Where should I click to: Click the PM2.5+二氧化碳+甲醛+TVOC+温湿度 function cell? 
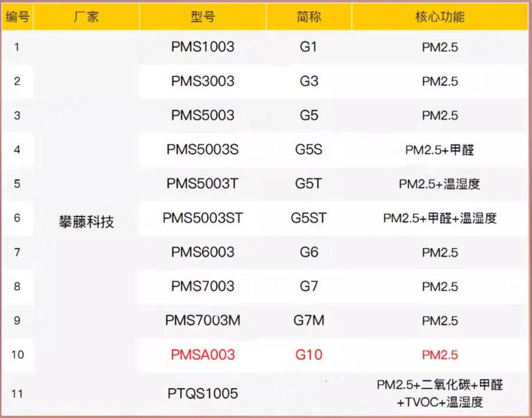pyautogui.click(x=440, y=393)
